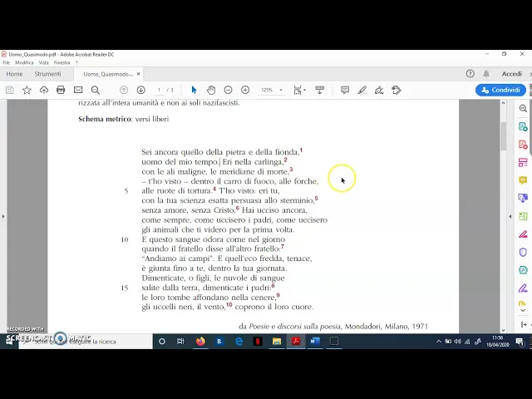The width and height of the screenshot is (532, 399).
Task: Go to the previous page with the up arrow
Action: (x=124, y=90)
